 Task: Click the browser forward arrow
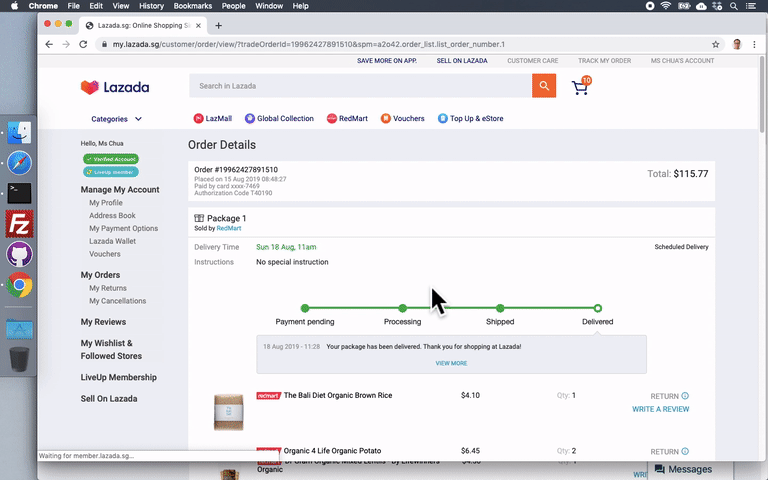click(66, 44)
